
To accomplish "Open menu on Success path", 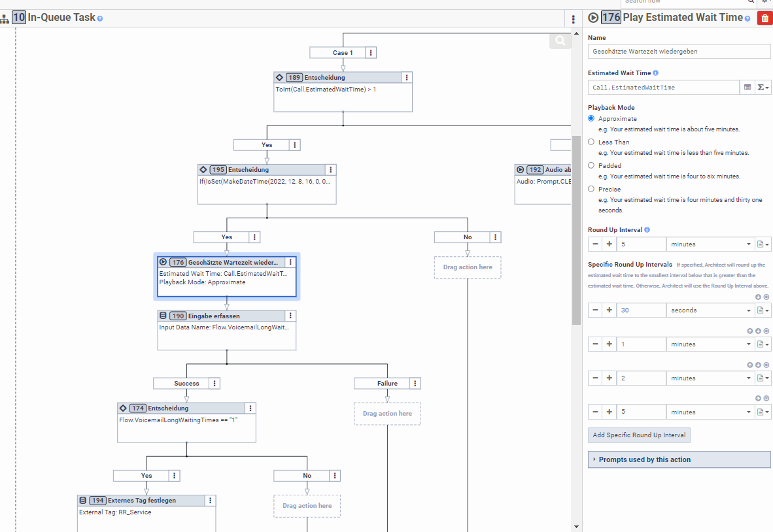I will 215,383.
